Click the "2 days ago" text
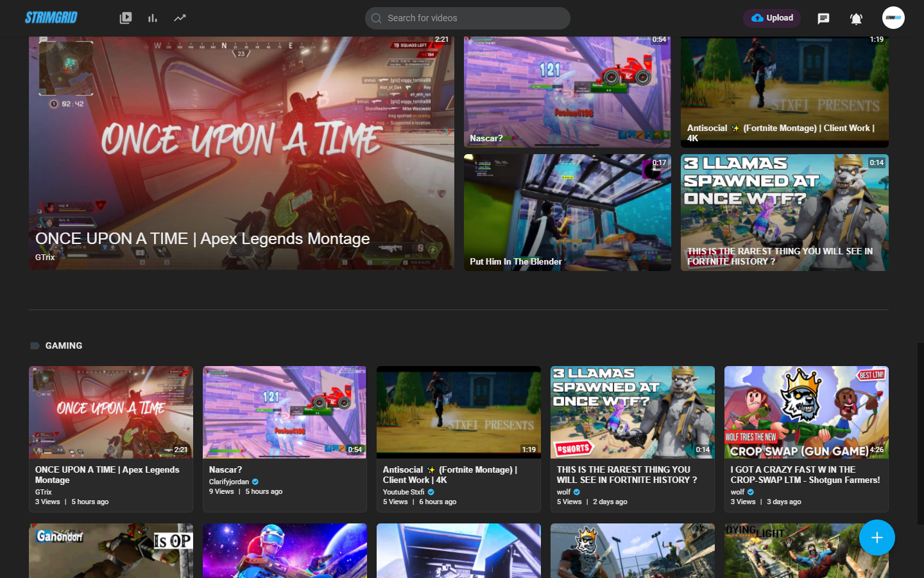This screenshot has width=924, height=578. (x=610, y=502)
